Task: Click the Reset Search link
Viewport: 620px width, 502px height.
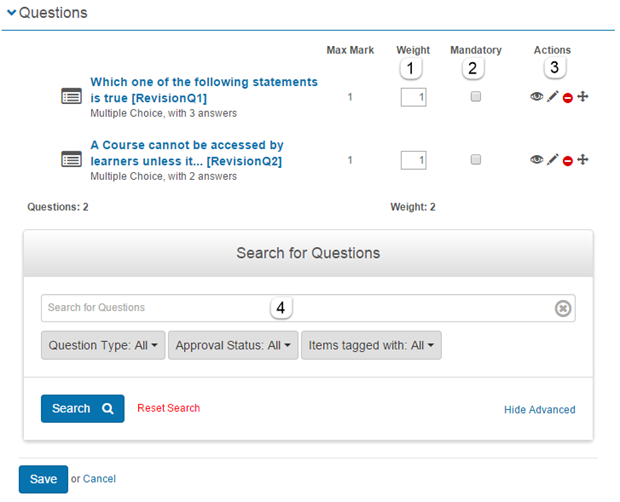Action: [168, 408]
